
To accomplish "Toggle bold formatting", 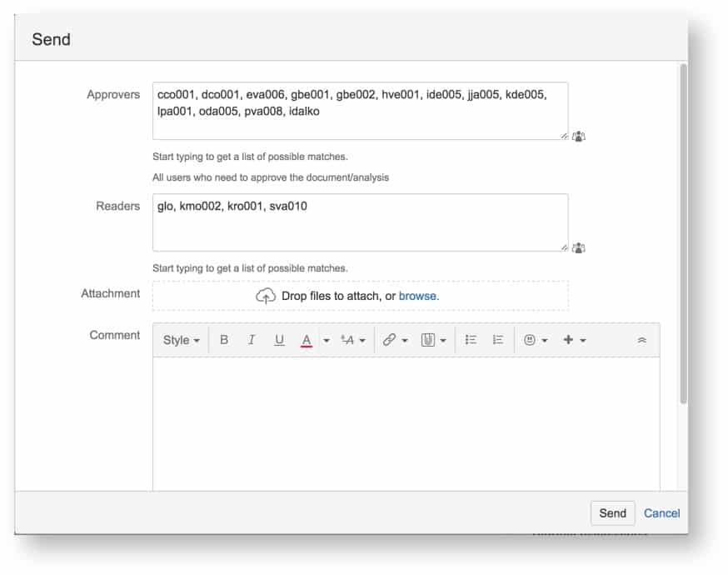I will coord(223,339).
